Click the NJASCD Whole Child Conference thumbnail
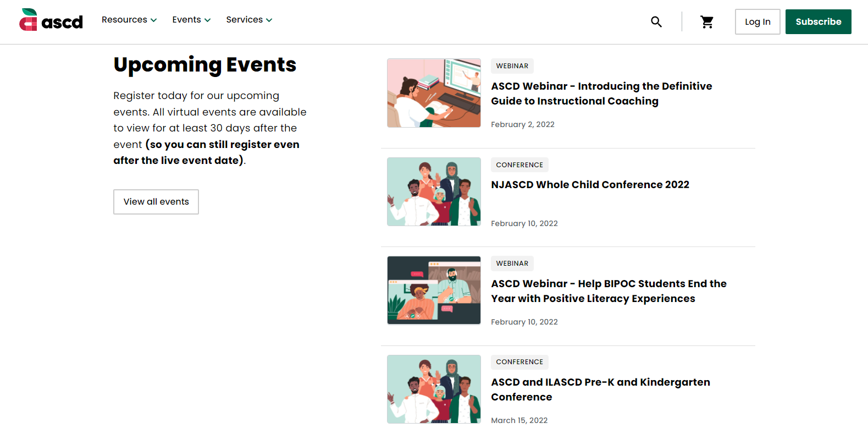 [434, 191]
